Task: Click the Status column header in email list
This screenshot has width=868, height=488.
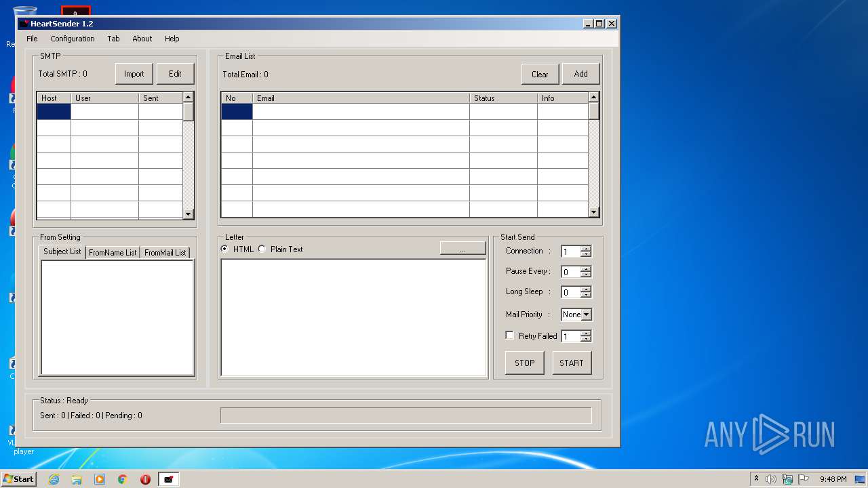Action: click(504, 98)
